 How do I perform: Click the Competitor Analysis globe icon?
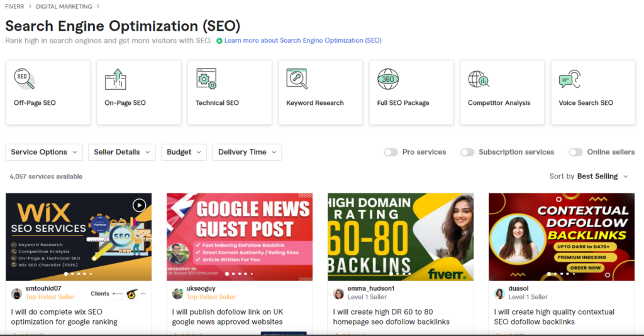coord(479,79)
